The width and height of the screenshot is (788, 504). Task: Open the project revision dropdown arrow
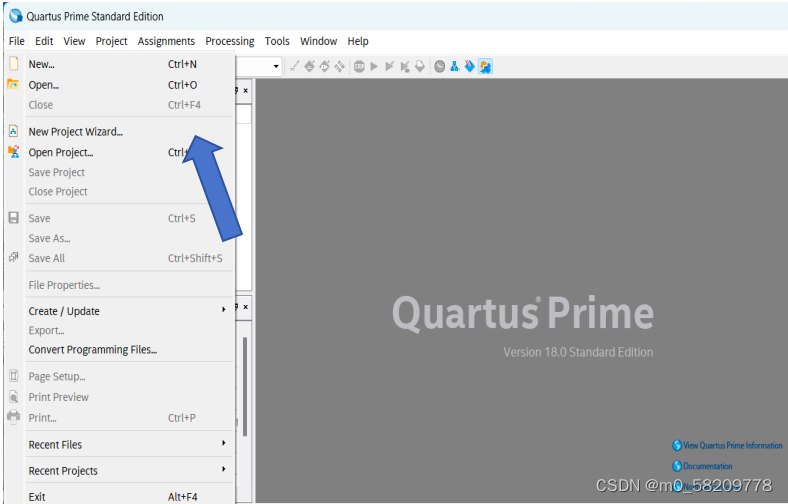[276, 66]
